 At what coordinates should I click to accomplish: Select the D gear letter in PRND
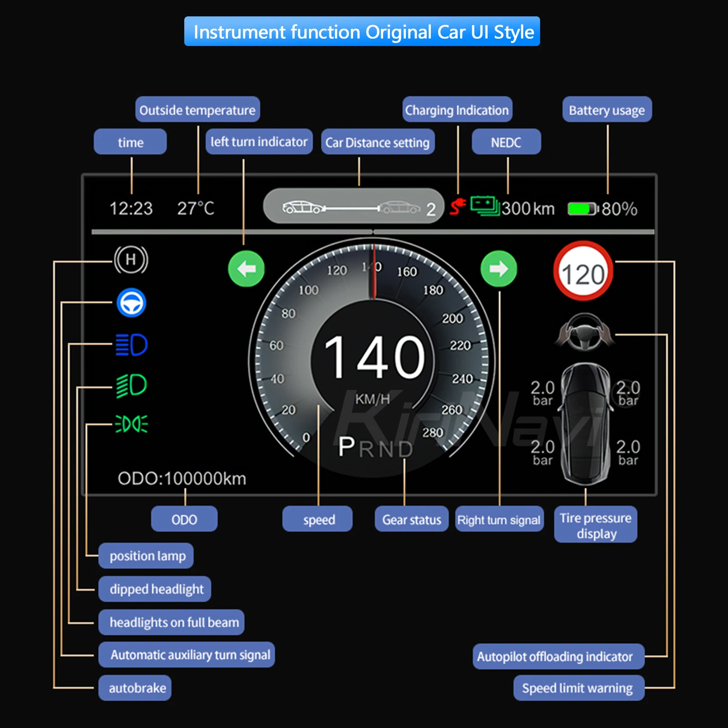[x=405, y=450]
